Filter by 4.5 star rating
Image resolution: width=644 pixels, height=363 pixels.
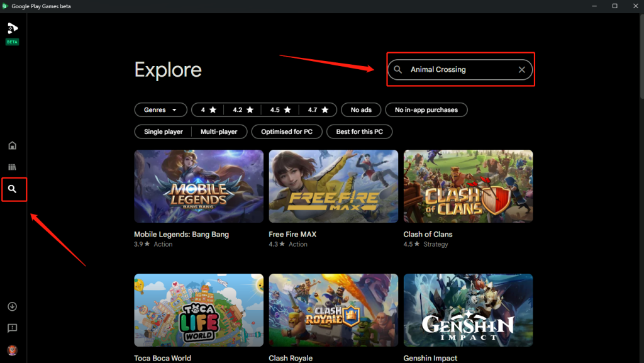(x=280, y=109)
